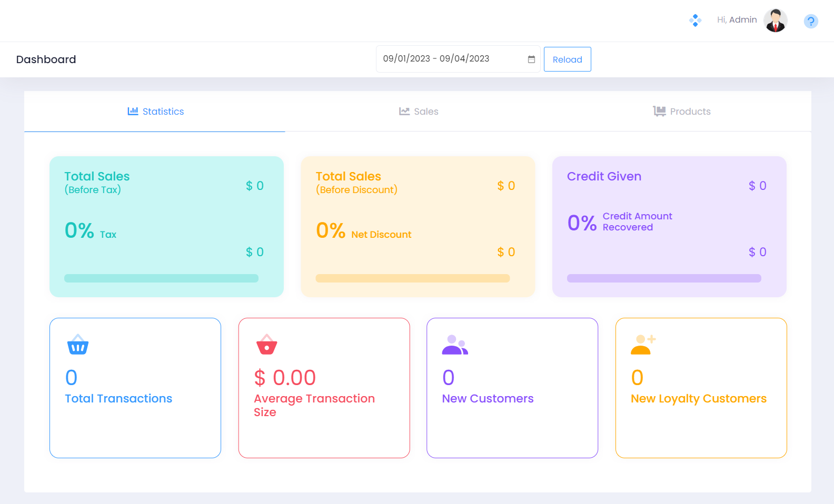Viewport: 834px width, 504px height.
Task: Click the Statistics bar chart icon
Action: point(133,111)
